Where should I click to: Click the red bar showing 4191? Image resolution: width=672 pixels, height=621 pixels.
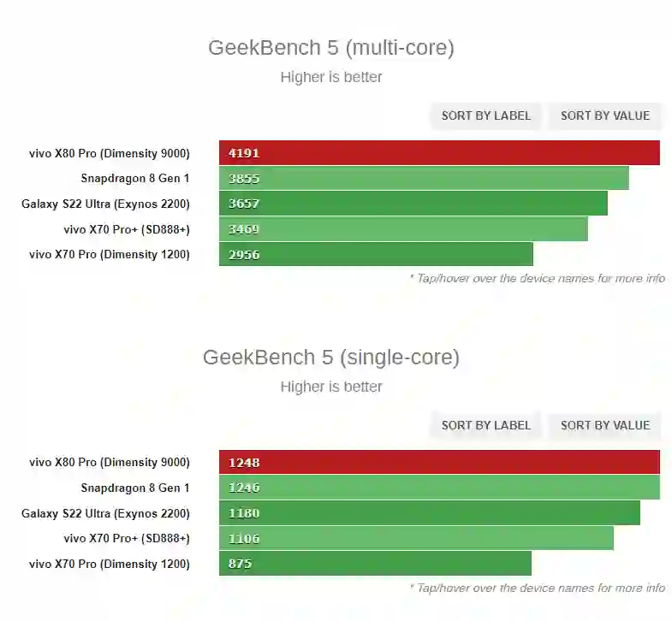tap(439, 153)
